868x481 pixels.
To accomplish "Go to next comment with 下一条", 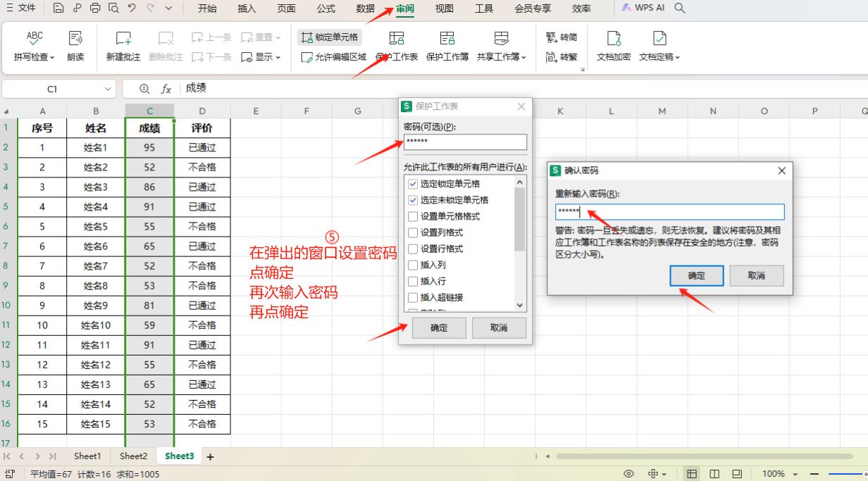I will point(211,57).
